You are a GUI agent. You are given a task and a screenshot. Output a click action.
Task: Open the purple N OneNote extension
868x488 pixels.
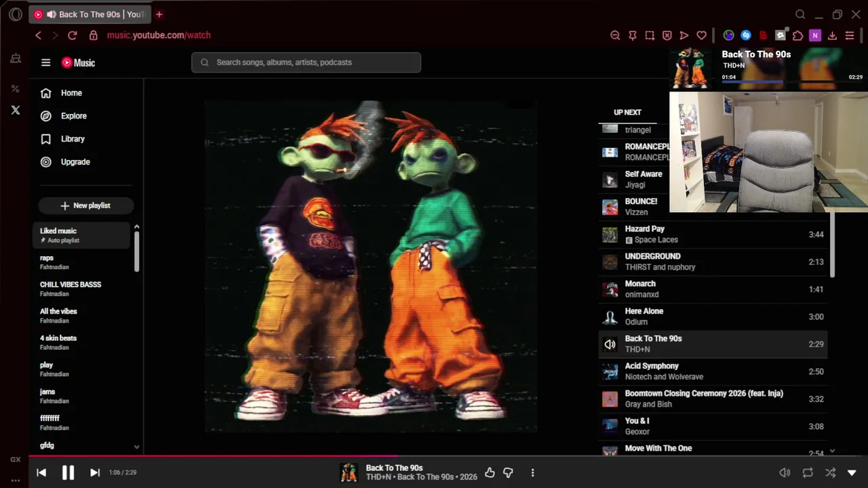click(x=815, y=35)
